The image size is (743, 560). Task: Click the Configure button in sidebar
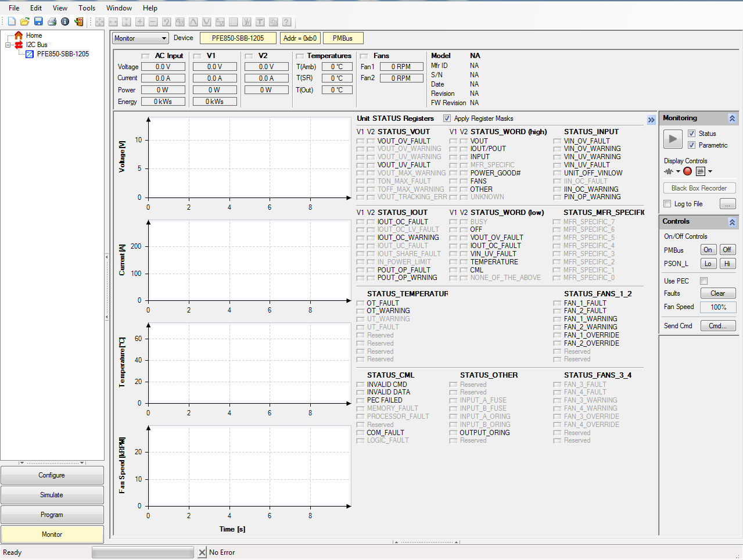coord(52,475)
